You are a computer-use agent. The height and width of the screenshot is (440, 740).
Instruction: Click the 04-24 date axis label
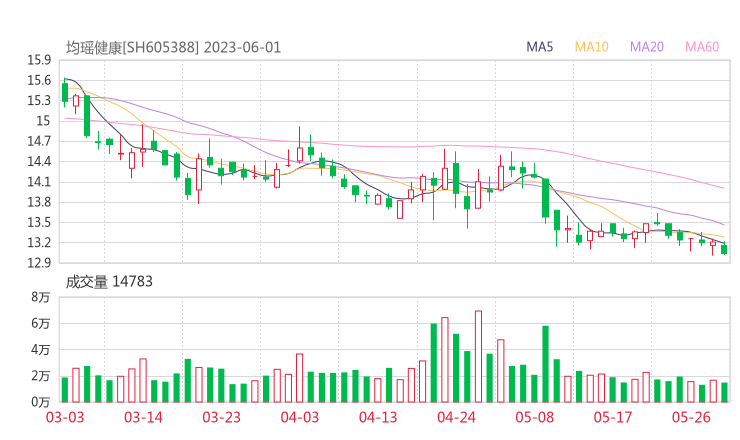tap(456, 417)
